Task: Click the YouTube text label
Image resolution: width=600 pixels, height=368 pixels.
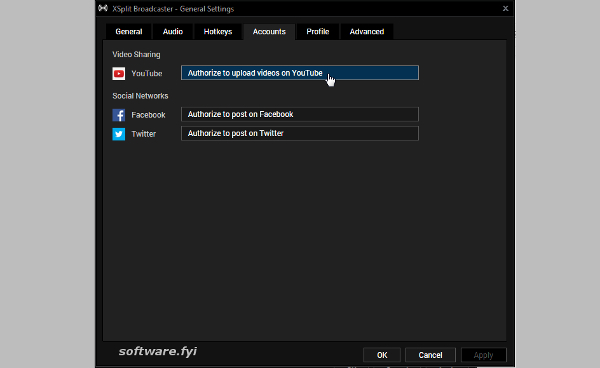Action: 147,73
